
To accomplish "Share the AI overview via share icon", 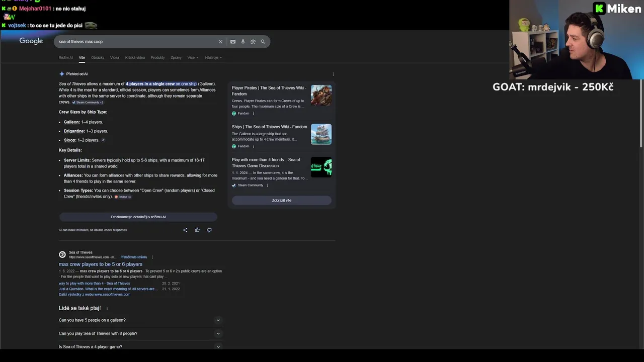I will [x=185, y=230].
